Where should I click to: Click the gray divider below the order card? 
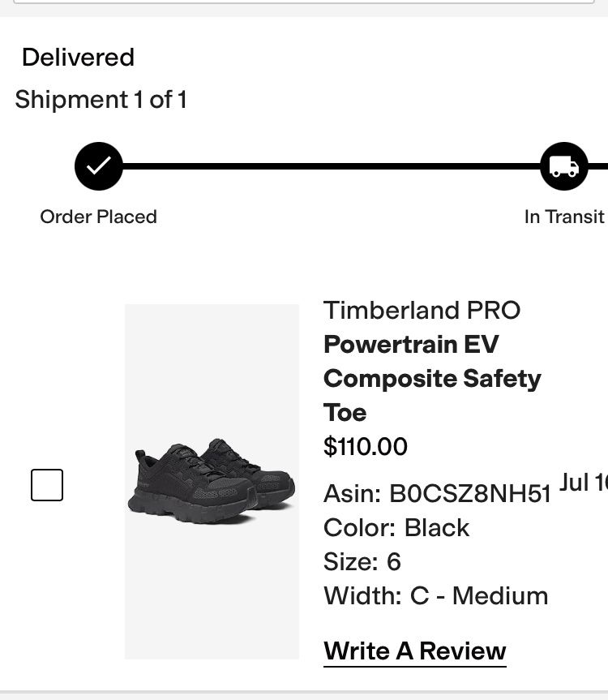pyautogui.click(x=304, y=695)
